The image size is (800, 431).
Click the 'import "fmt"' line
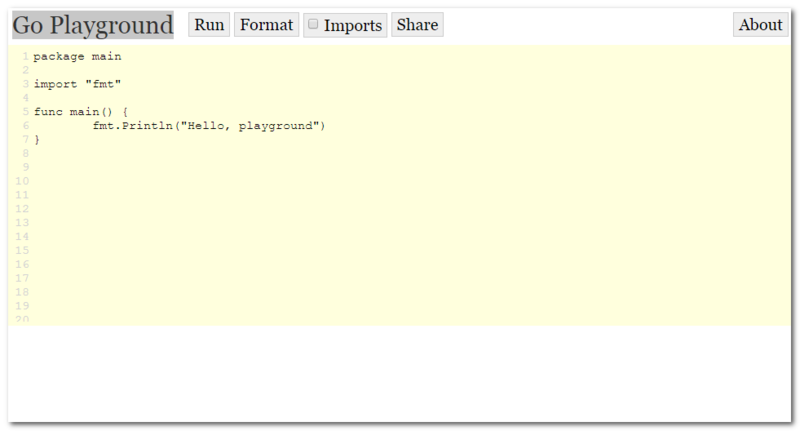pyautogui.click(x=78, y=84)
